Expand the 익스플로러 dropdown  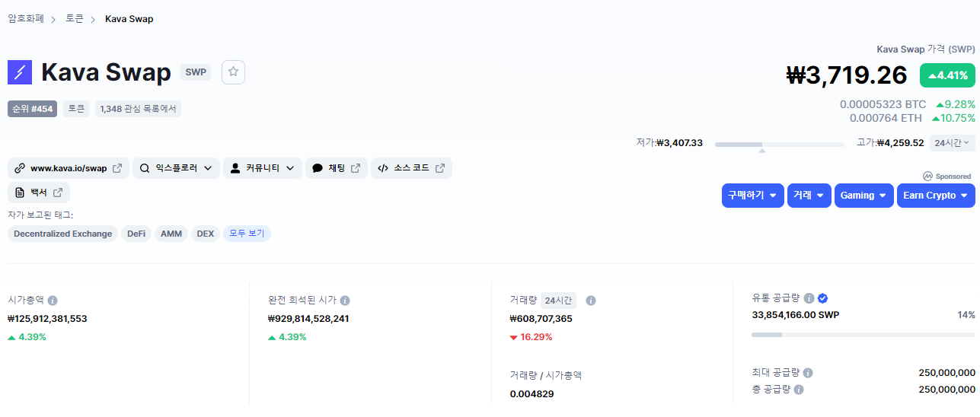(x=176, y=168)
